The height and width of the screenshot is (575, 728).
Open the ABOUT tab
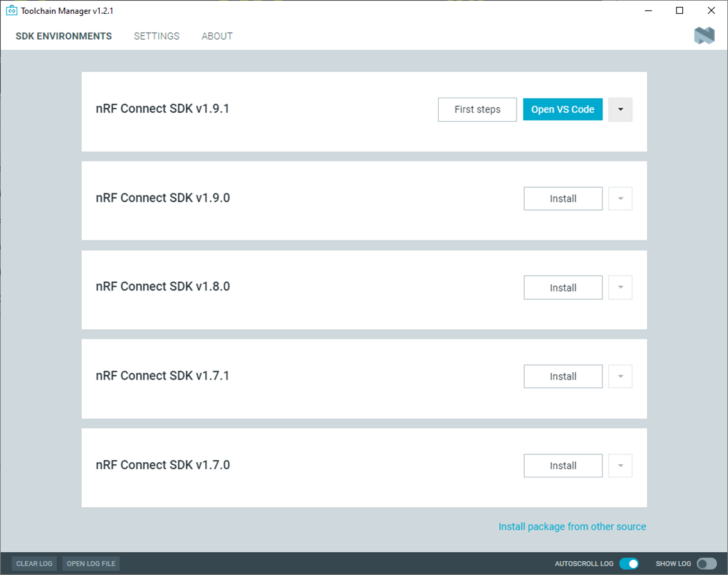(x=216, y=36)
